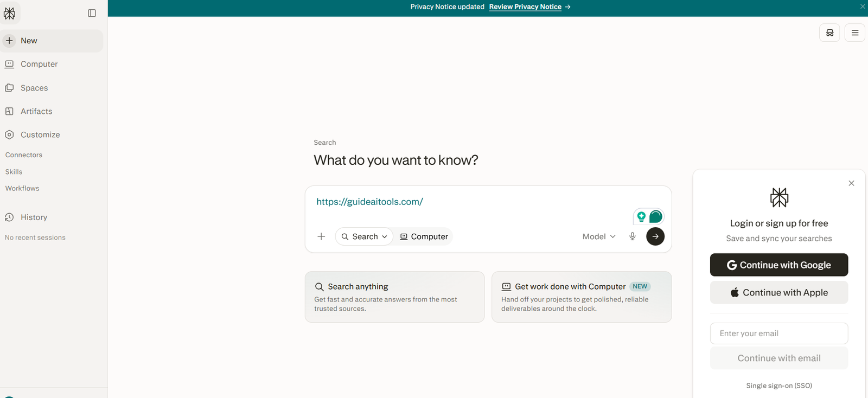Collapse the sidebar with the panel icon
Viewport: 868px width, 398px height.
tap(92, 13)
